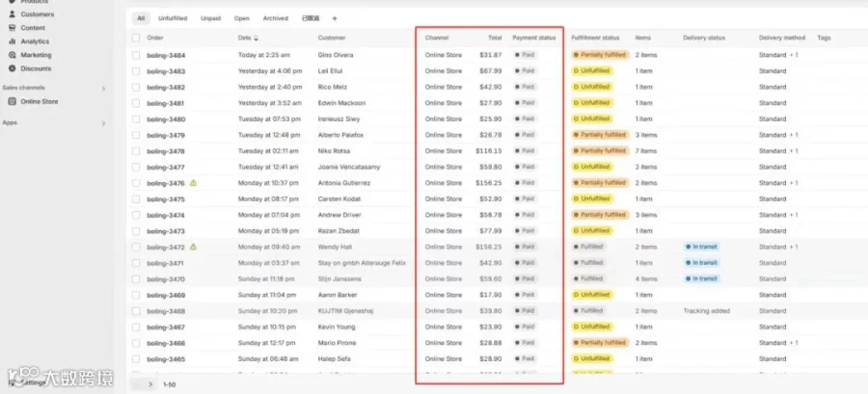Open the Online Store channel icon

click(x=12, y=102)
